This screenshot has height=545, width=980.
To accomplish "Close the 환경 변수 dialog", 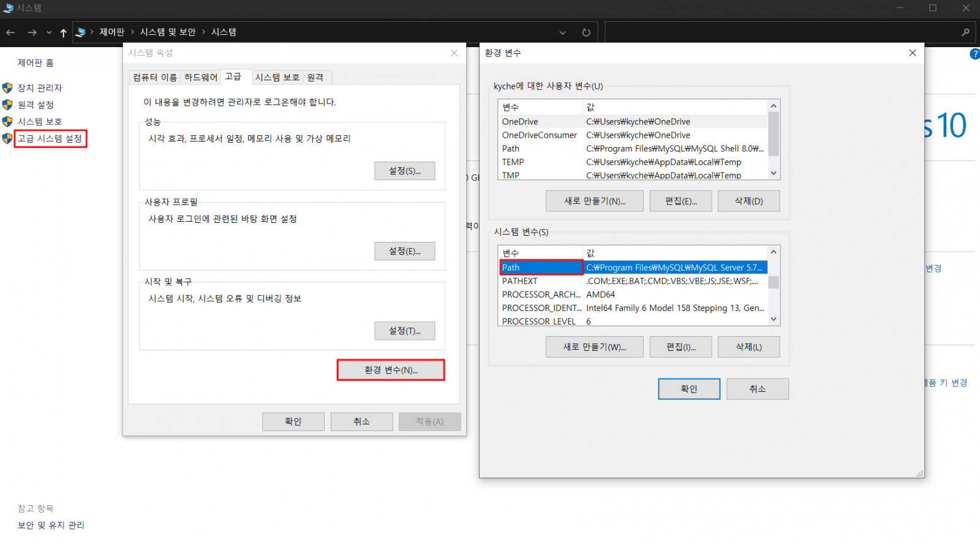I will [912, 53].
